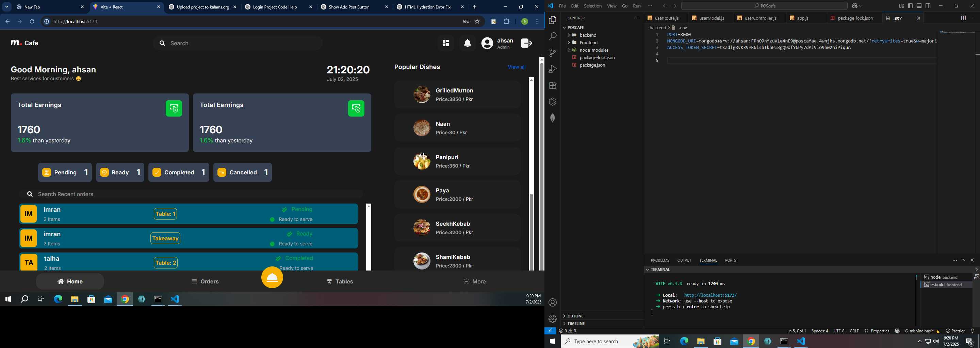Open Chrome tab search dropdown arrow

coord(6,7)
